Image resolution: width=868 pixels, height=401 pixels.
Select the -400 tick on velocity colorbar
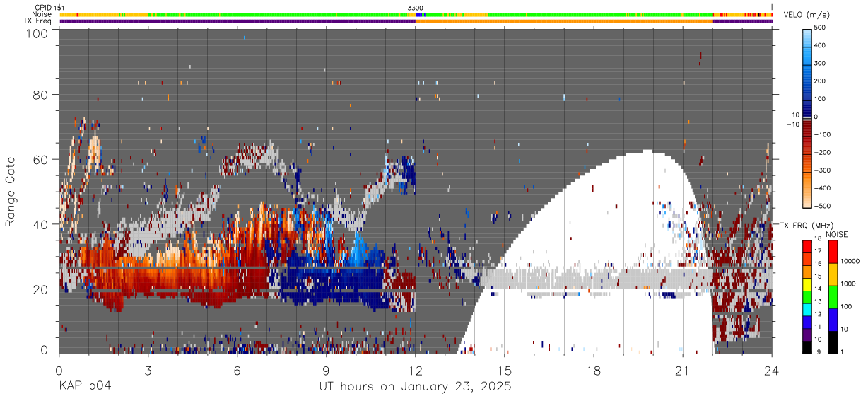coord(823,188)
